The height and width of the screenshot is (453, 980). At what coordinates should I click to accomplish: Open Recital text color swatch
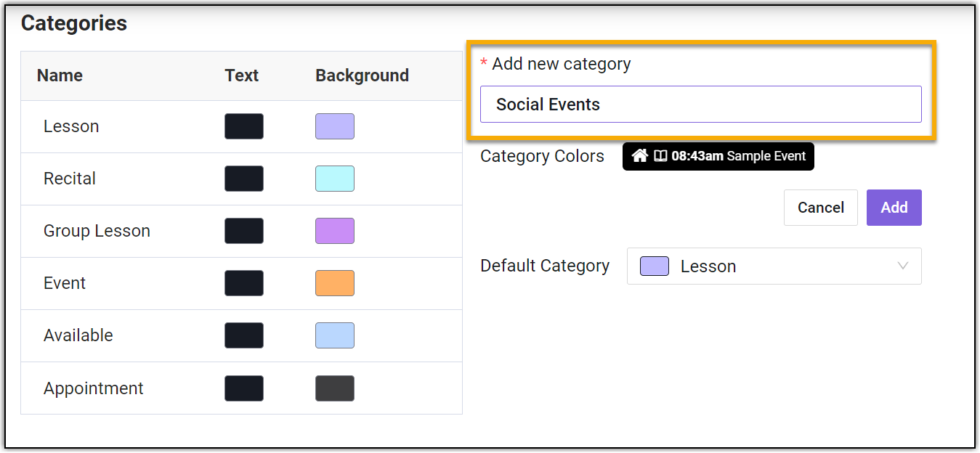[243, 179]
